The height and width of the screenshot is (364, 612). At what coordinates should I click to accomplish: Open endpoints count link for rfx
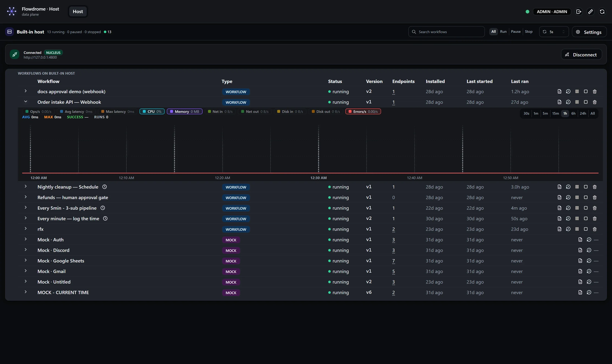(393, 229)
